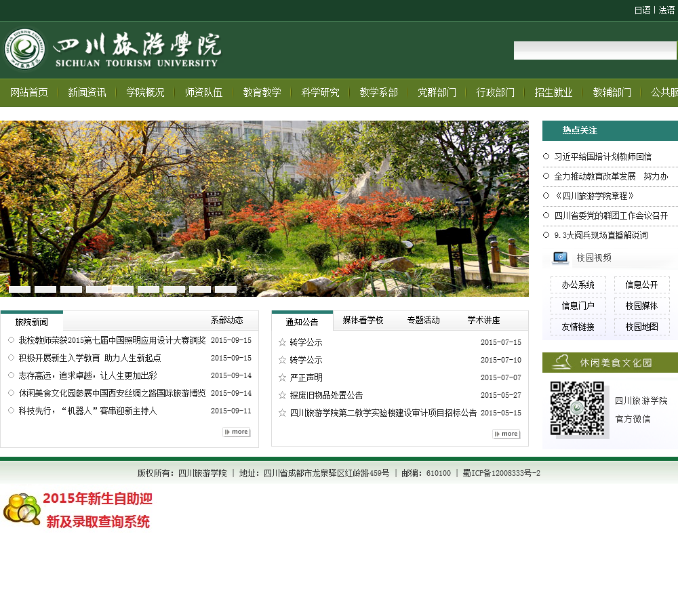The height and width of the screenshot is (616, 678).
Task: Switch to the 系部动态 tab
Action: tap(226, 321)
